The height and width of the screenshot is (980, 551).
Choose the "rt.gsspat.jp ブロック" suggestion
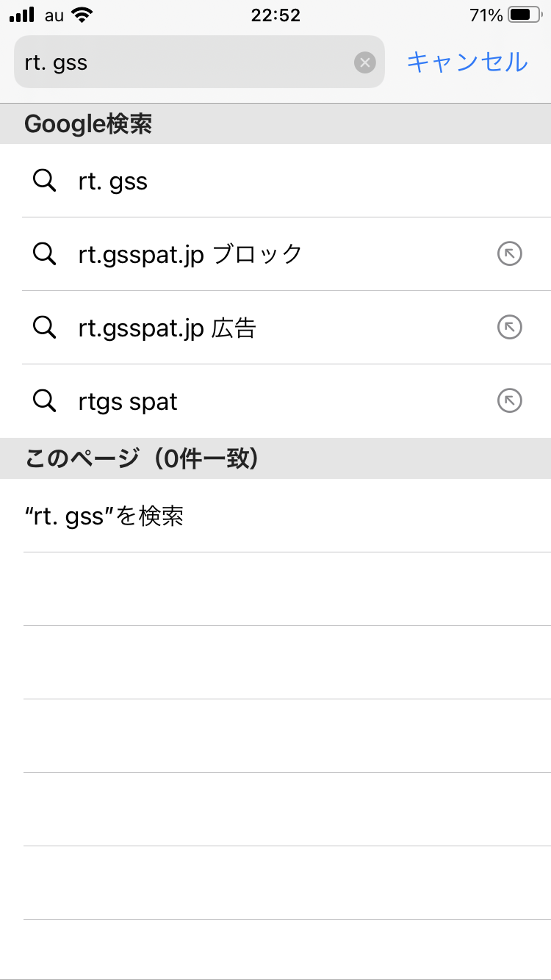pos(190,254)
